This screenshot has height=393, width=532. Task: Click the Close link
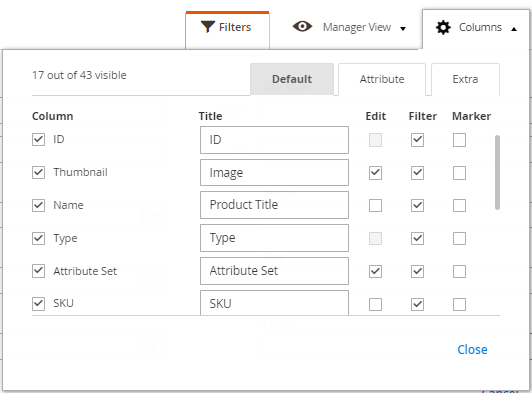[472, 349]
